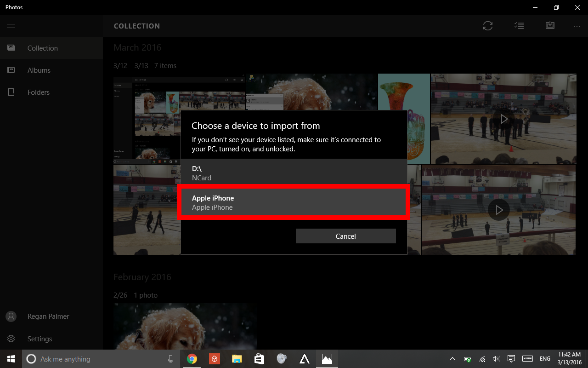The image size is (588, 368).
Task: Open the round silver taskbar app
Action: 282,359
